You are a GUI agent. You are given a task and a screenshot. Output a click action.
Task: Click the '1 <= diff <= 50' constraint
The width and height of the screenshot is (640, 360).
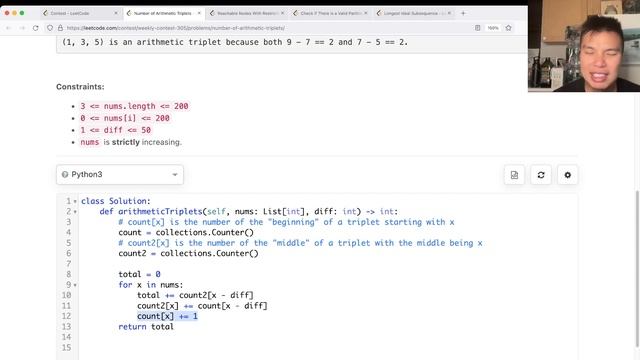[116, 130]
